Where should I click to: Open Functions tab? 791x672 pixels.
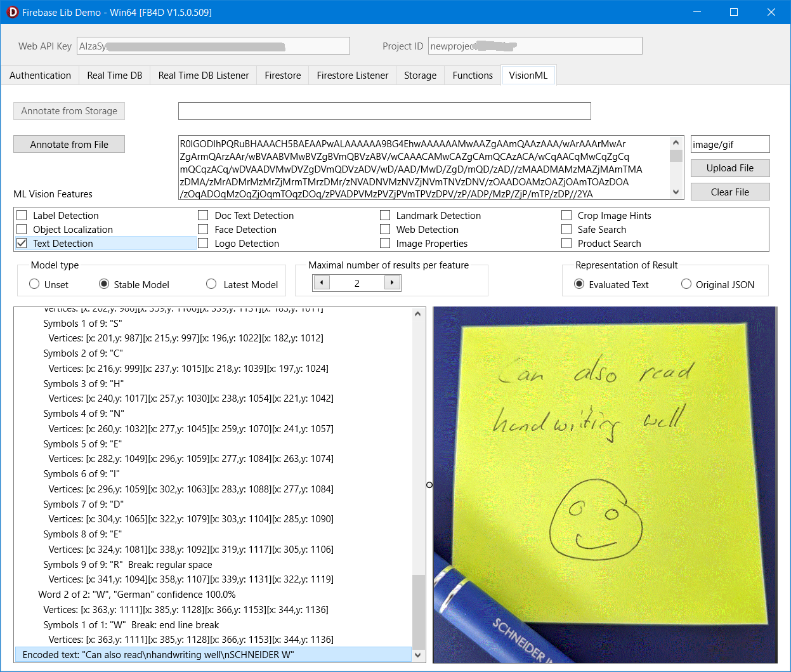pyautogui.click(x=473, y=75)
